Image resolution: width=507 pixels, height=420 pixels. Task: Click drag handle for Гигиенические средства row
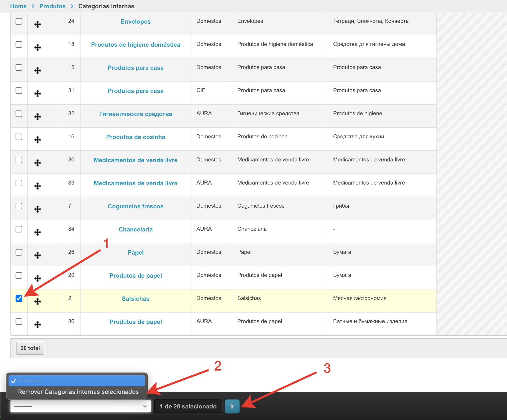(38, 117)
